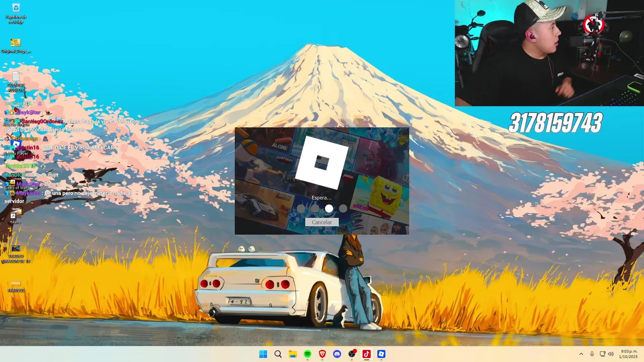
Task: Open the network tray icon
Action: click(x=602, y=354)
